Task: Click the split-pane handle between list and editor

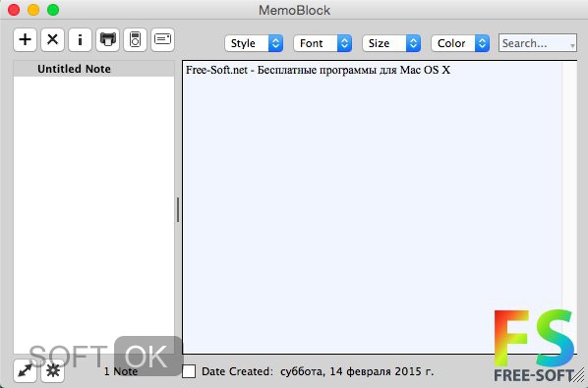Action: (x=178, y=210)
